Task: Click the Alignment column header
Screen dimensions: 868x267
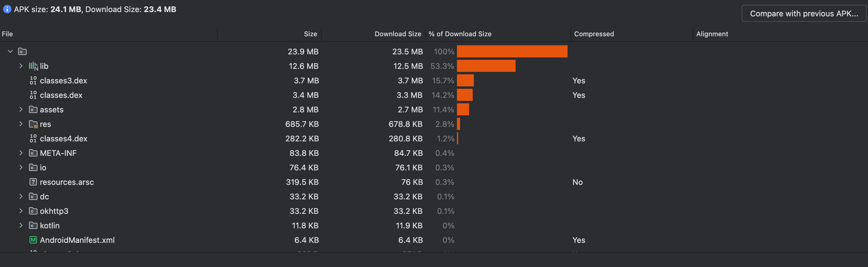Action: click(x=712, y=34)
